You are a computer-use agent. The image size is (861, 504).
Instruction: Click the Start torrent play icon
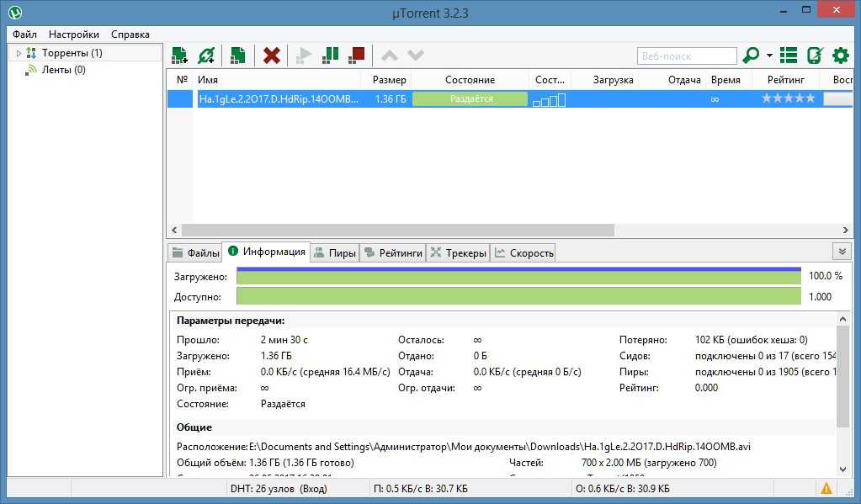(x=303, y=56)
